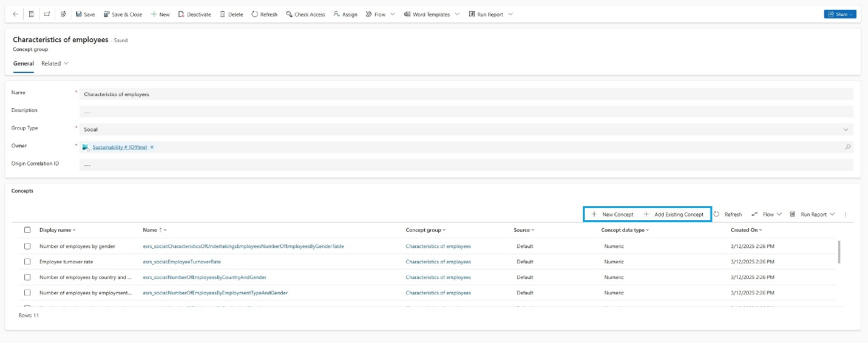868x343 pixels.
Task: Create a New record from command bar
Action: coord(160,14)
